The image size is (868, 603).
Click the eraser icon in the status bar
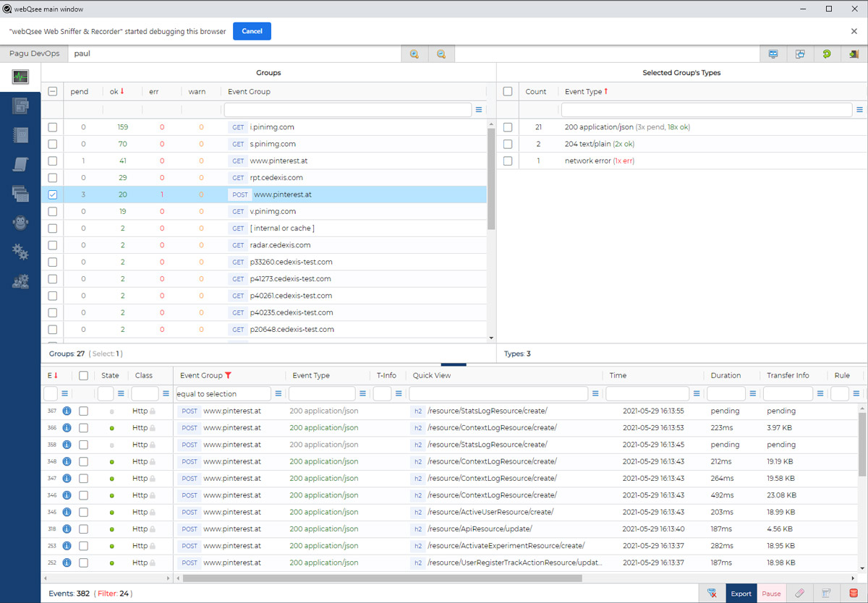799,594
